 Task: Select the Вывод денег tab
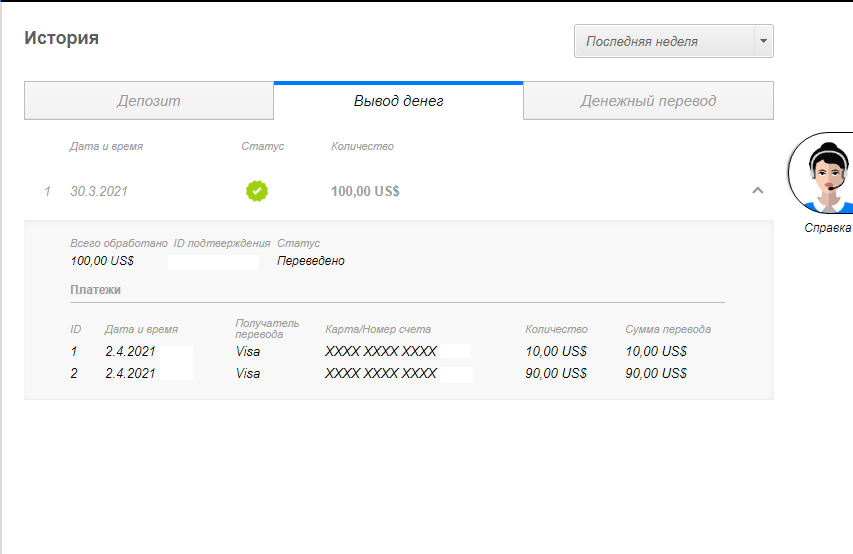click(x=398, y=101)
